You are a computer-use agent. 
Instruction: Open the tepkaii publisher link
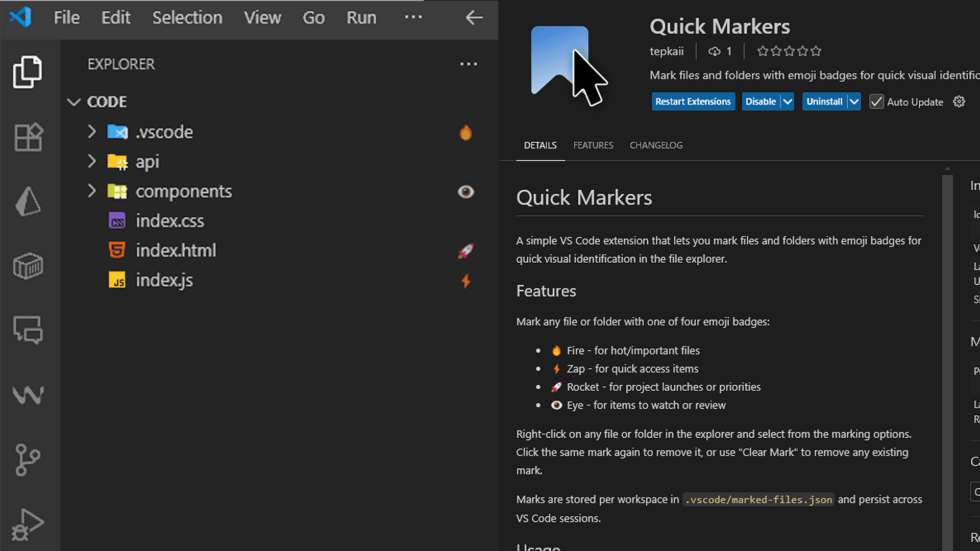(x=667, y=51)
